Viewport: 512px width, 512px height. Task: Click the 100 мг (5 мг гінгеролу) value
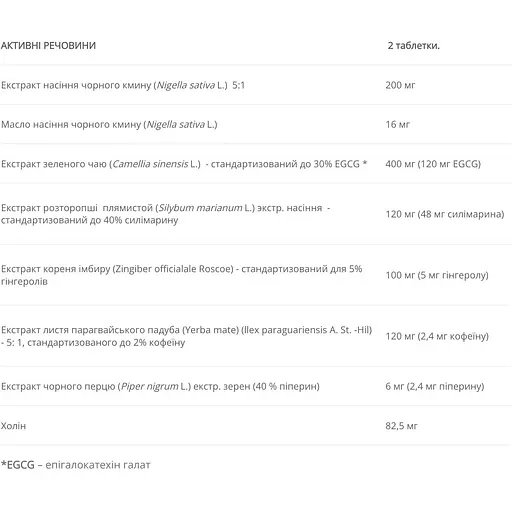(437, 275)
